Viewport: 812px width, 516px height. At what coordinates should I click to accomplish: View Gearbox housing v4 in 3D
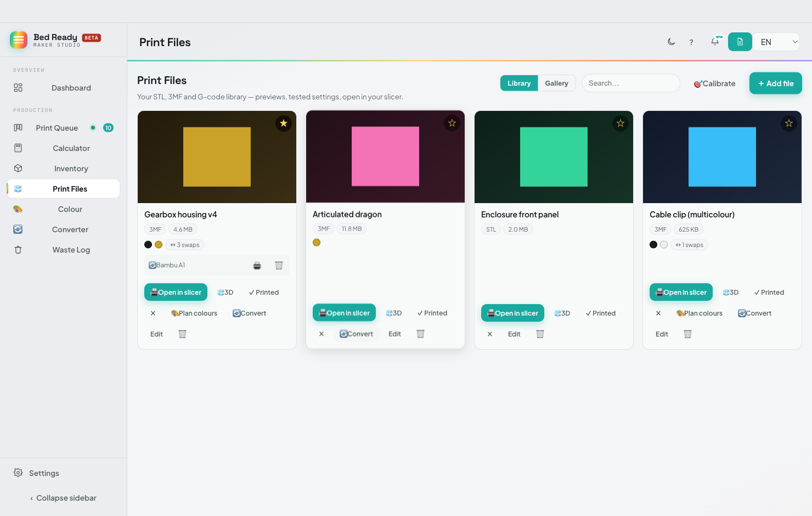[225, 293]
